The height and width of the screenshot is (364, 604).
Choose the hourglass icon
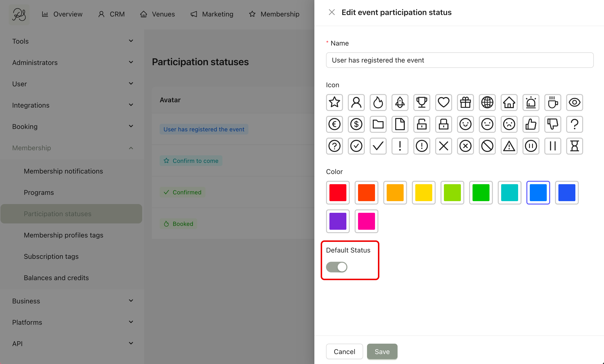[574, 146]
